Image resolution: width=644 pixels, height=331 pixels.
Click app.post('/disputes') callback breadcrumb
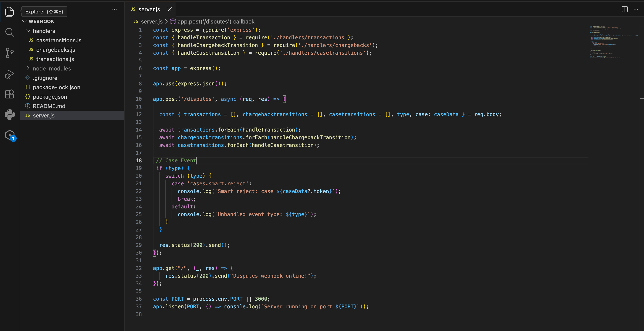pos(216,22)
